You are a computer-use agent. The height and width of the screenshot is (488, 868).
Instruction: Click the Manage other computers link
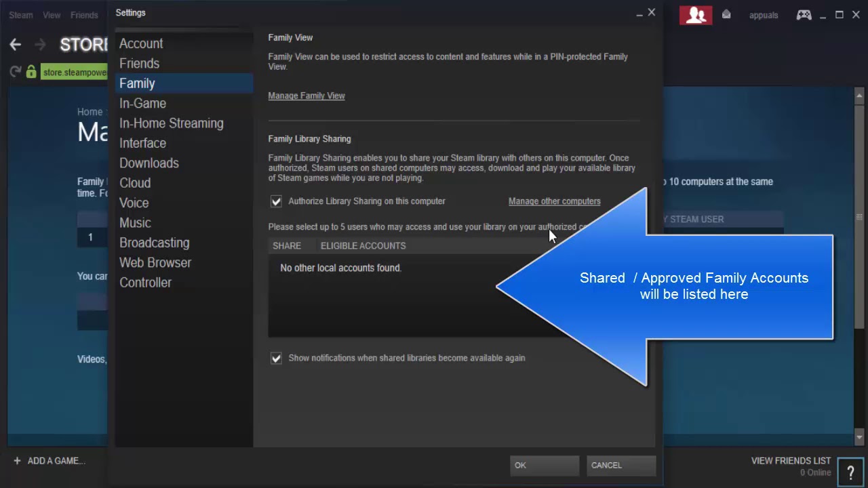pos(555,201)
